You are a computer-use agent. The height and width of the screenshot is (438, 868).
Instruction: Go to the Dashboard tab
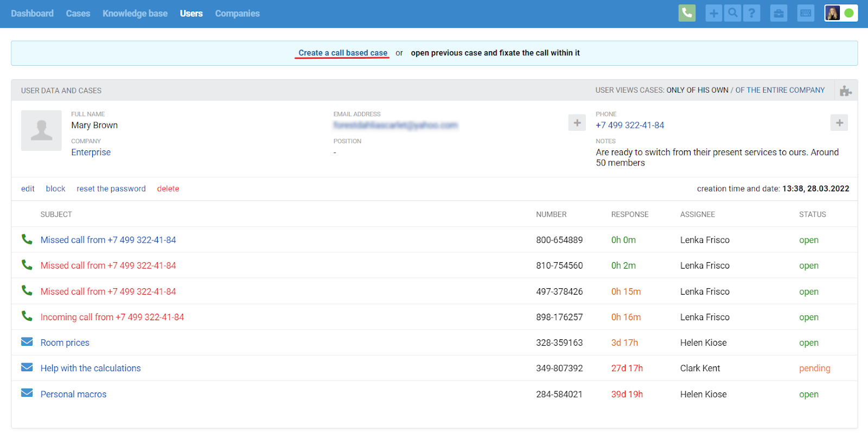click(32, 14)
